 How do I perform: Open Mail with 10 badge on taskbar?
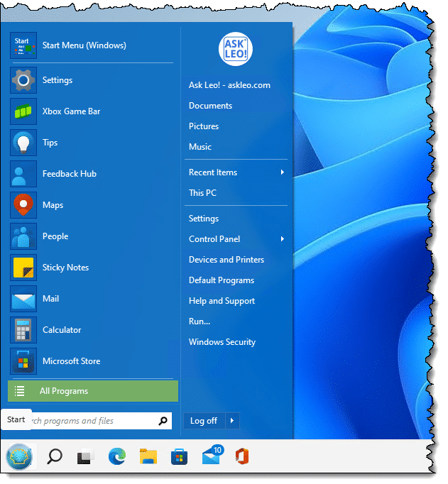click(212, 455)
